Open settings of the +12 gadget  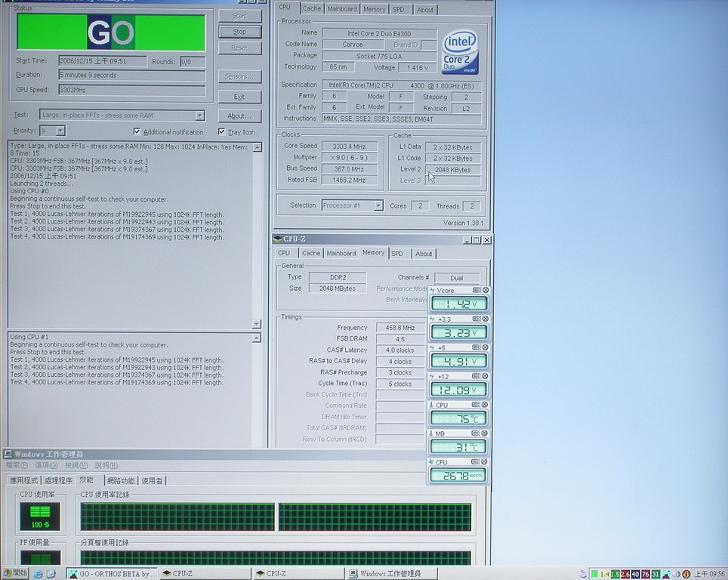coord(477,376)
